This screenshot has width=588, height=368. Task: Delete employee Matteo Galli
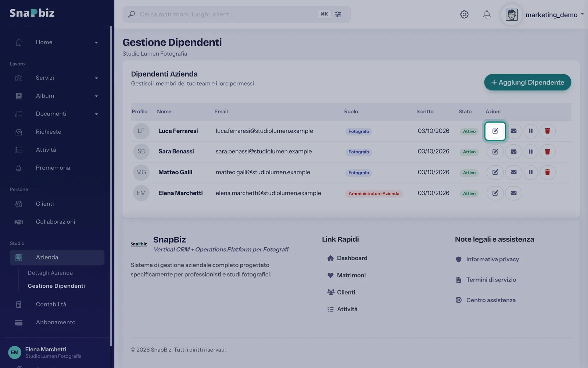pos(547,172)
